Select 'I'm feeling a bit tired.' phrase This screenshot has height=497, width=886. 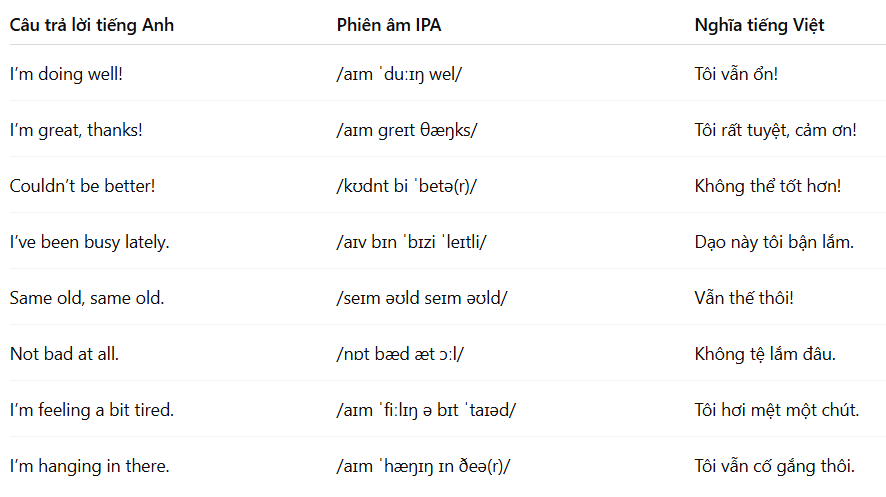point(92,409)
